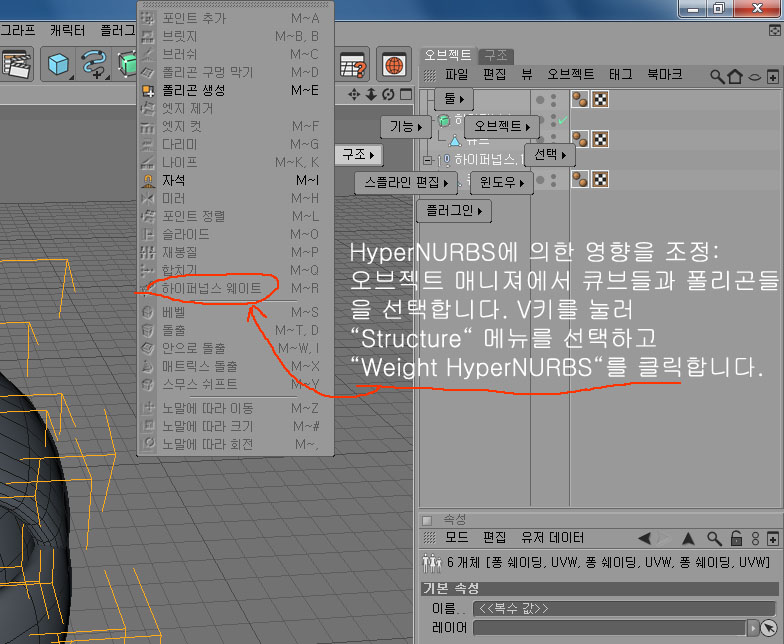Open Attributes 유저 데이터 menu
The width and height of the screenshot is (784, 644).
(552, 538)
